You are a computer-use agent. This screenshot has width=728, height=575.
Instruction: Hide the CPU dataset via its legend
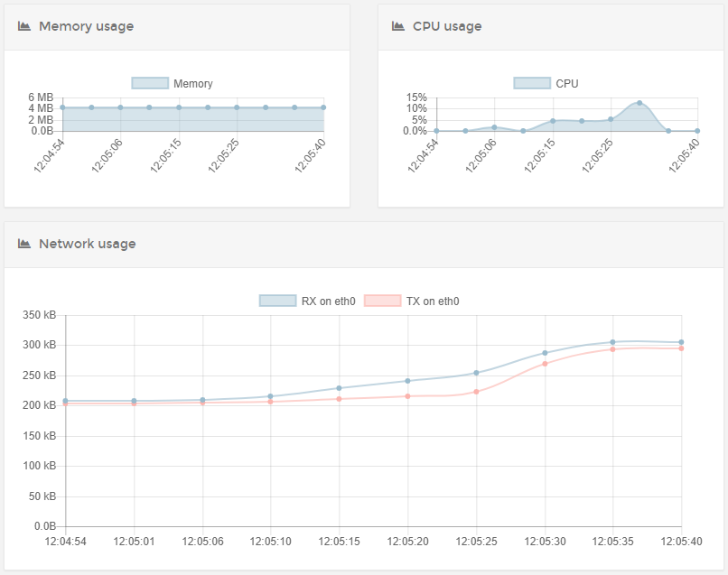(546, 83)
